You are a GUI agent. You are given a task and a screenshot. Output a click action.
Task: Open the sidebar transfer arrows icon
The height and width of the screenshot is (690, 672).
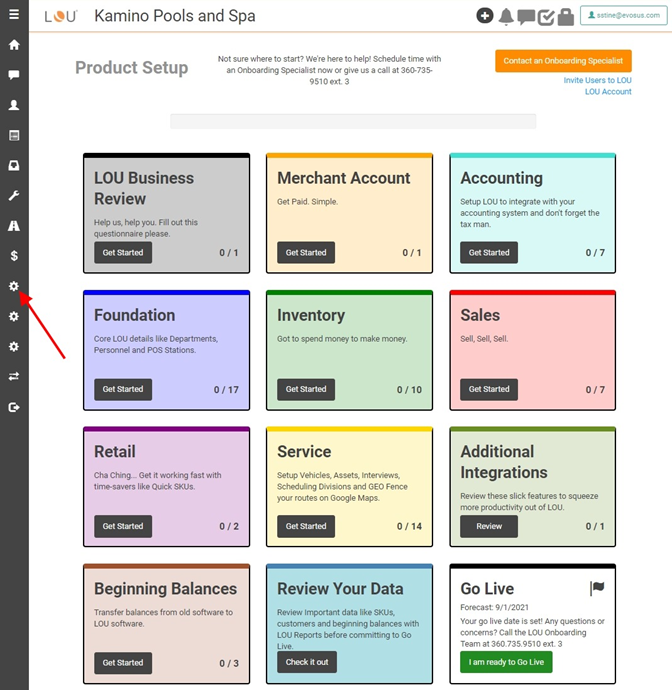pyautogui.click(x=14, y=377)
